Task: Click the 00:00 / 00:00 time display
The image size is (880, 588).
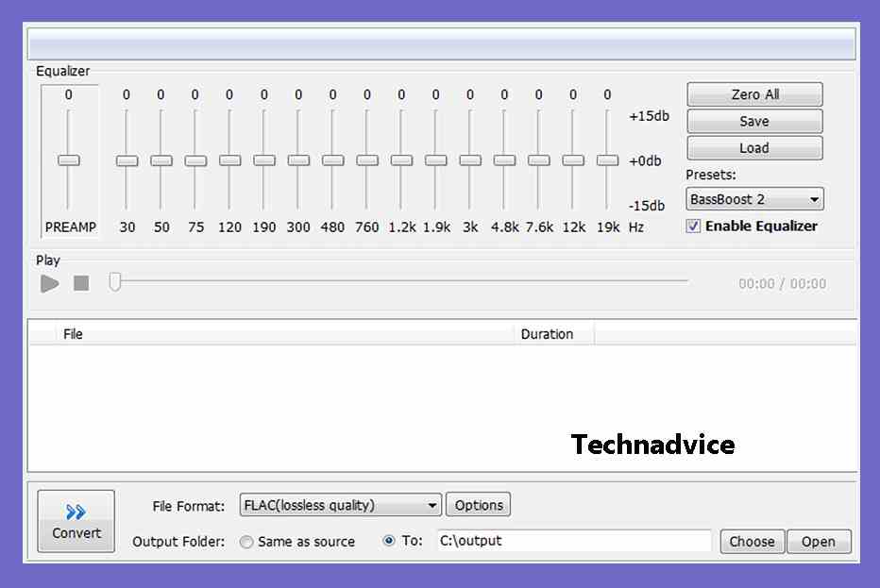Action: click(783, 283)
